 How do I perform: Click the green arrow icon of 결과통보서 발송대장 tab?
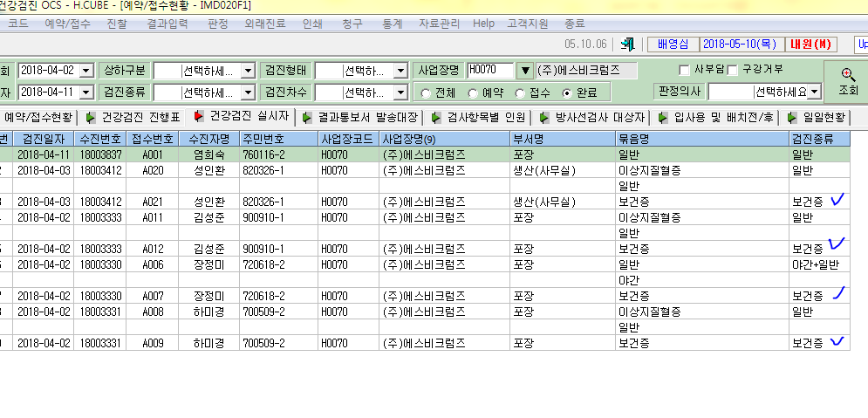(x=307, y=118)
